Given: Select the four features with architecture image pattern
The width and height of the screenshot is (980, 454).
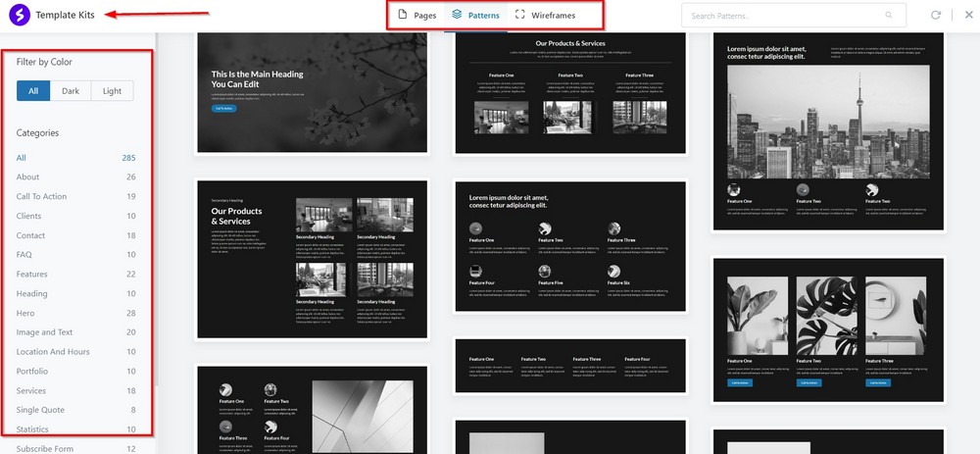Looking at the screenshot, I should tap(312, 410).
